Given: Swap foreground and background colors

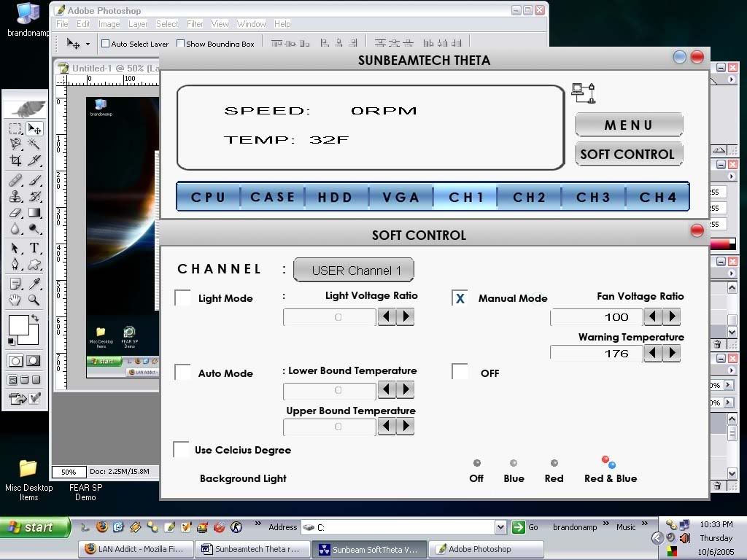Looking at the screenshot, I should pos(35,318).
